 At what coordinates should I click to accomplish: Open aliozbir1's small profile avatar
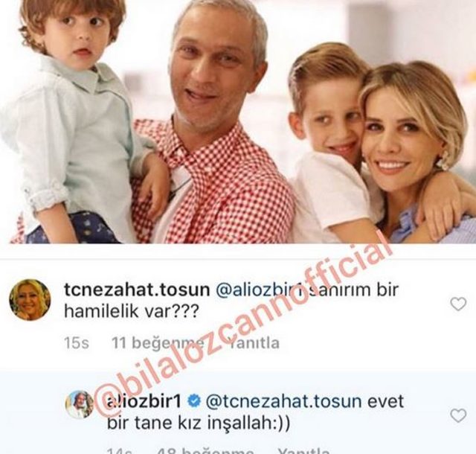tap(80, 404)
